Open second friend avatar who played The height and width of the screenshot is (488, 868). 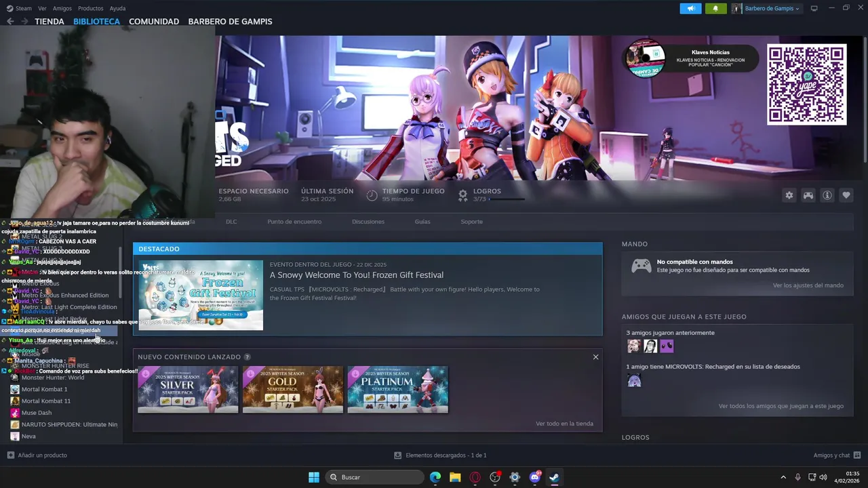tap(650, 346)
